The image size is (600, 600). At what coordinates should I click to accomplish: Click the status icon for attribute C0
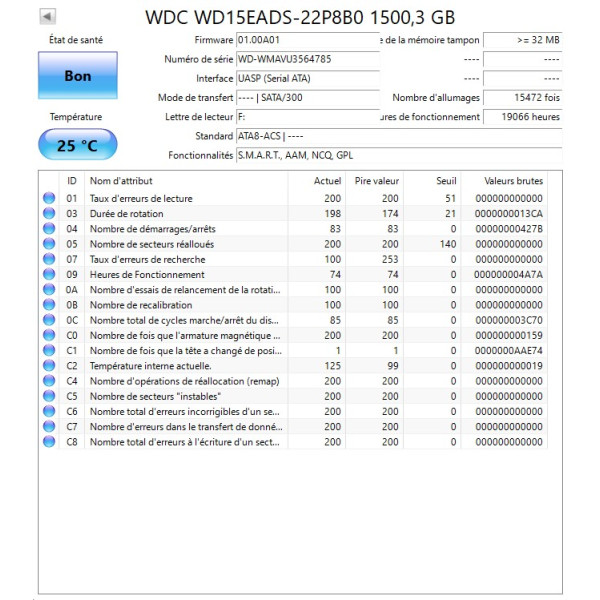[x=49, y=335]
